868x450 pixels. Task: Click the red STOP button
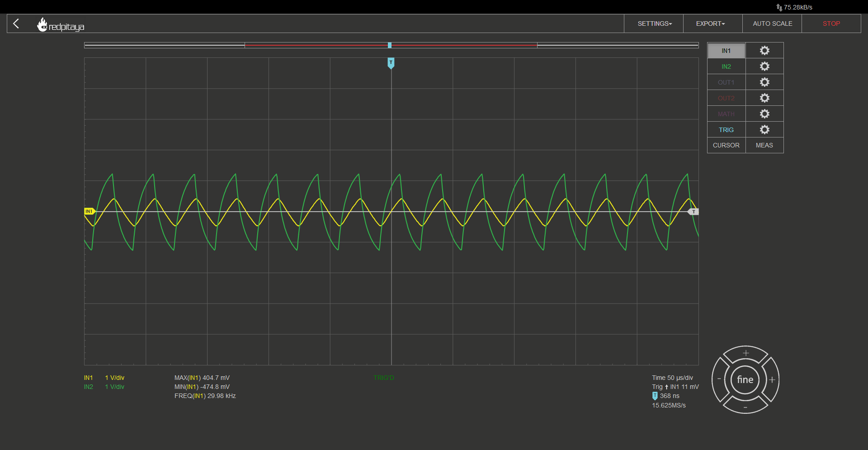pos(831,24)
